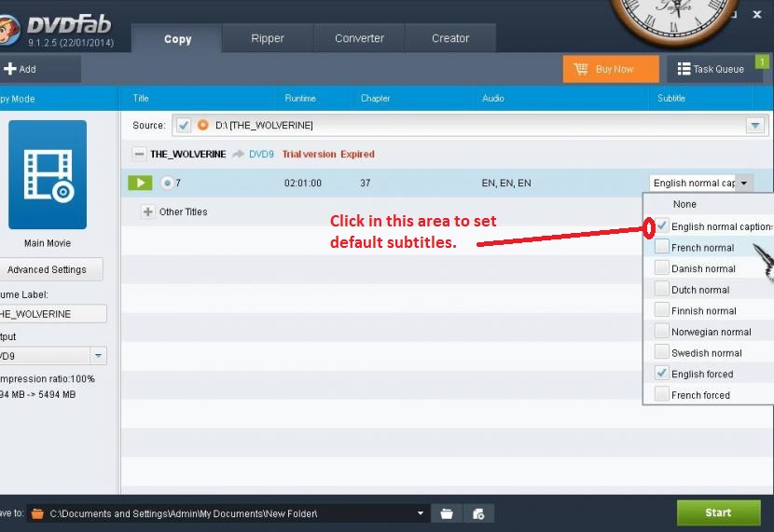The height and width of the screenshot is (532, 774).
Task: Click the chapter count 37
Action: (366, 183)
